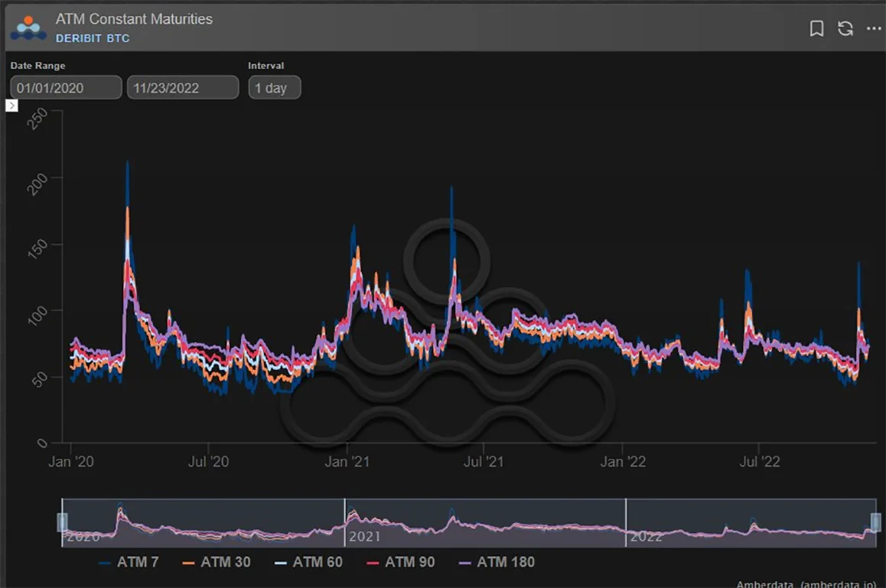This screenshot has height=588, width=886.
Task: Click the right range slider handle
Action: (876, 522)
